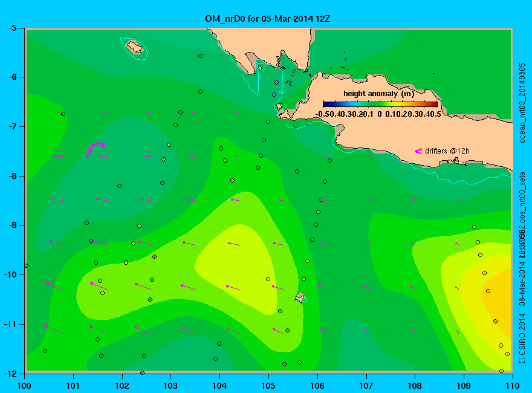Click longitude tick label 106

pyautogui.click(x=317, y=386)
